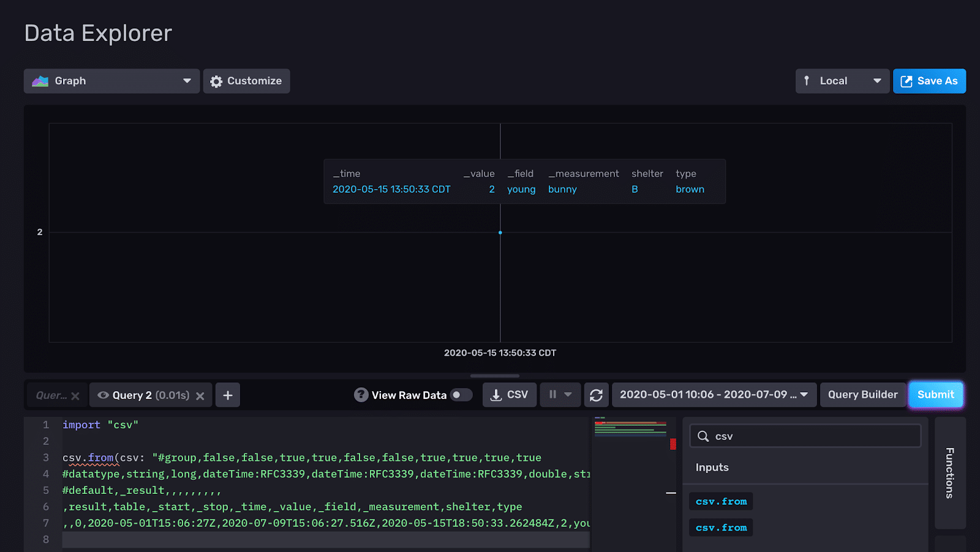
Task: Submit the query
Action: point(936,395)
